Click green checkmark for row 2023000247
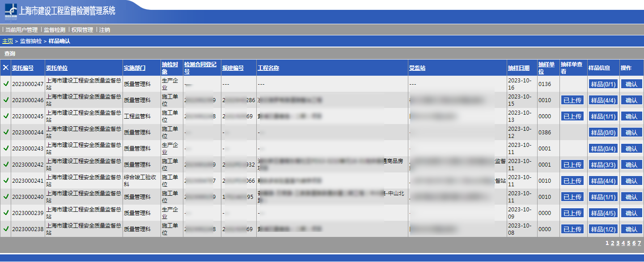 [x=6, y=84]
